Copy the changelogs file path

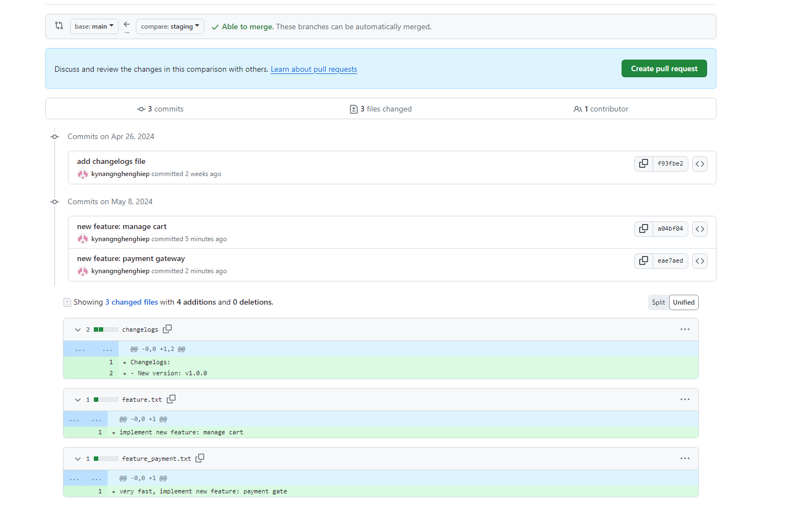(x=167, y=329)
